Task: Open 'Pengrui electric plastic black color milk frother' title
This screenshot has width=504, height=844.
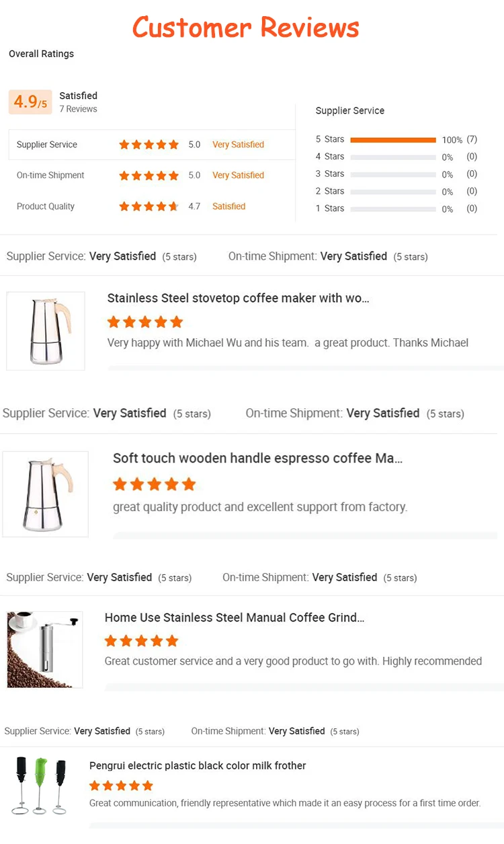Action: pyautogui.click(x=198, y=765)
